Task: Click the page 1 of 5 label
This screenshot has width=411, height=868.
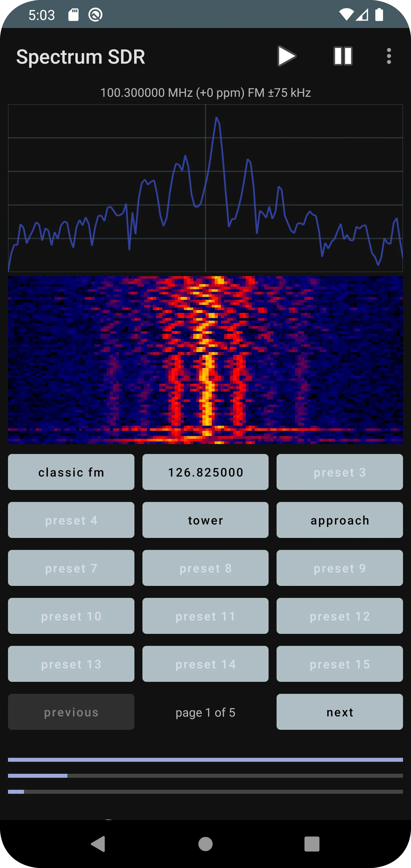Action: (x=205, y=713)
